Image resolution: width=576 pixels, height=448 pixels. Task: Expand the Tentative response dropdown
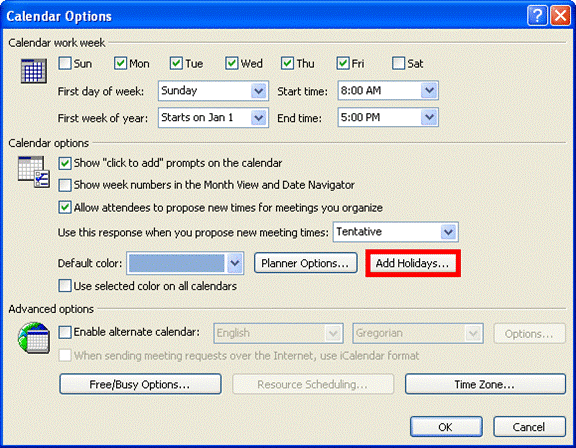(396, 232)
